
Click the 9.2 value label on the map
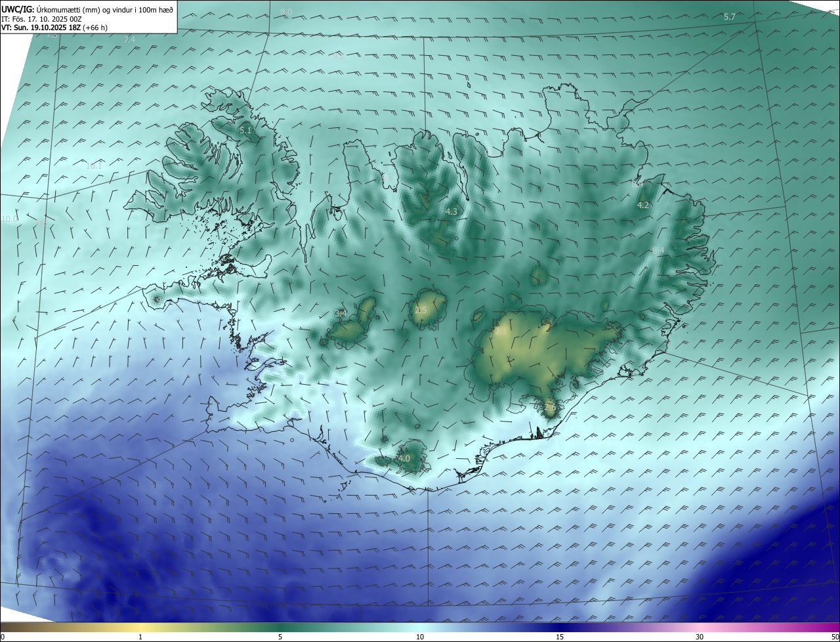[339, 56]
